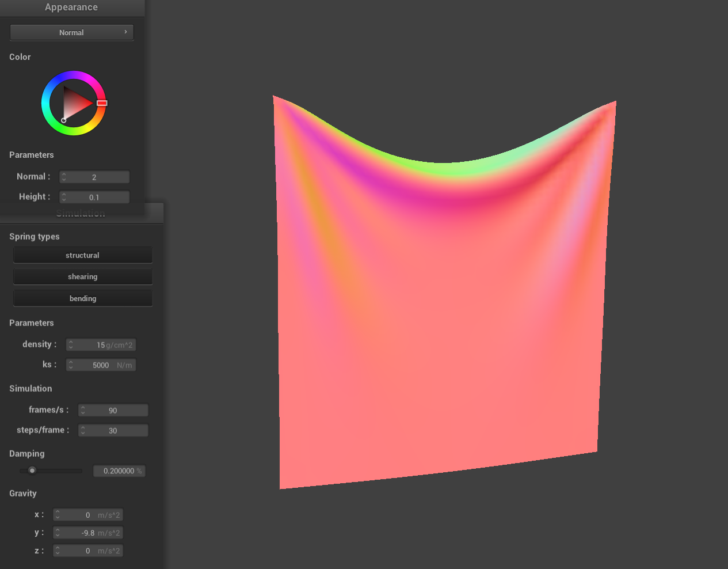Click the frames/s stepper arrows
Screen dimensions: 728x569
coord(83,410)
